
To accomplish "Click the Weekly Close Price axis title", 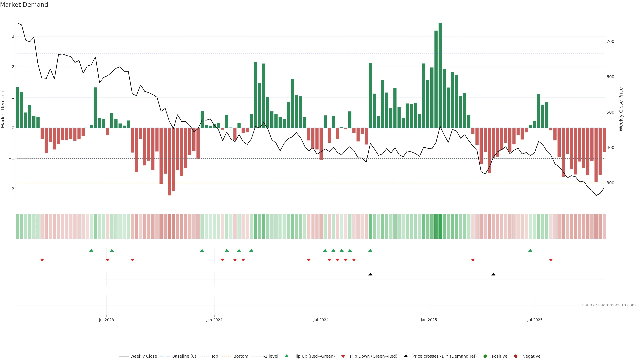I will [x=621, y=109].
